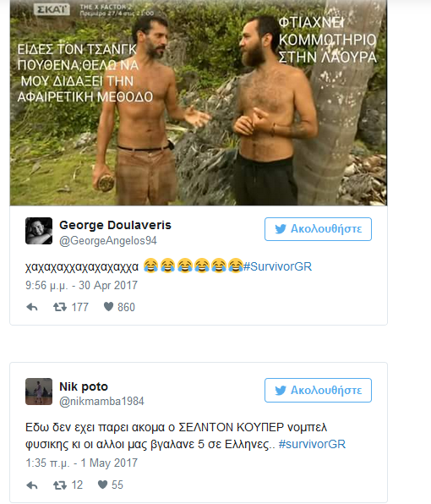
Task: Open the #survivorGR hashtag in Nik's tweet
Action: (312, 444)
